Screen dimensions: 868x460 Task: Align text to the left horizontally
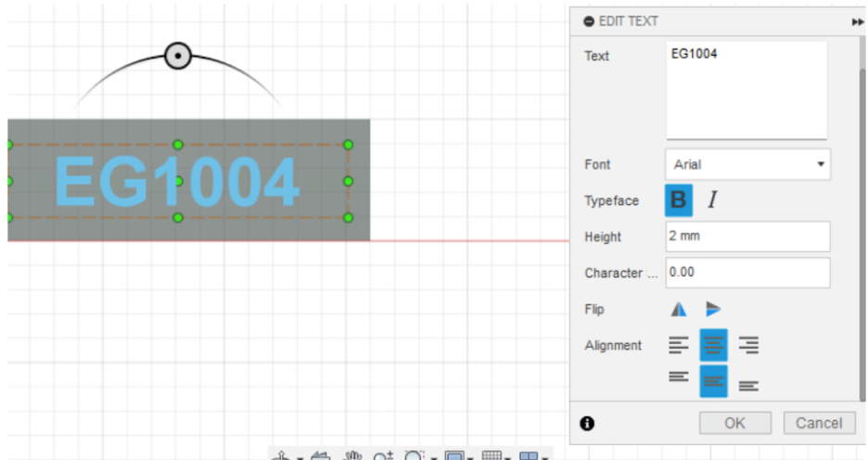[x=679, y=345]
